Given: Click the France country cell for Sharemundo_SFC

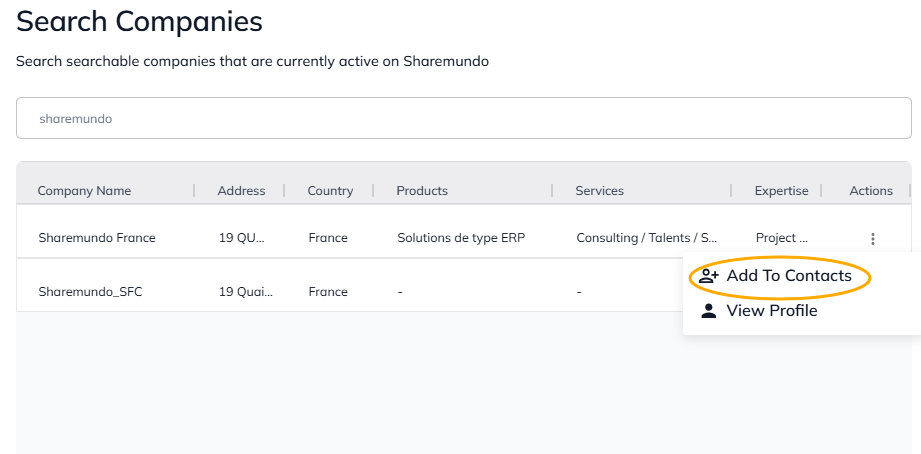Looking at the screenshot, I should [328, 292].
